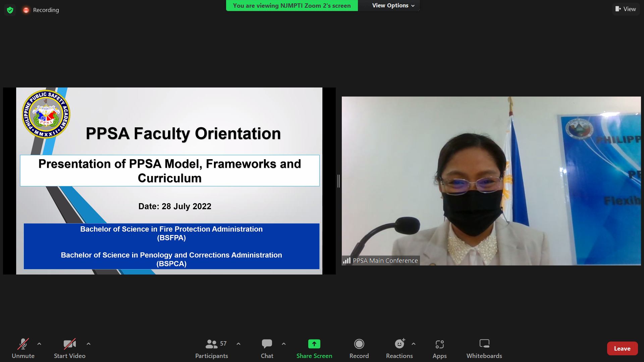
Task: Click the Presentation of PPSA Model subtitle box
Action: pyautogui.click(x=170, y=171)
